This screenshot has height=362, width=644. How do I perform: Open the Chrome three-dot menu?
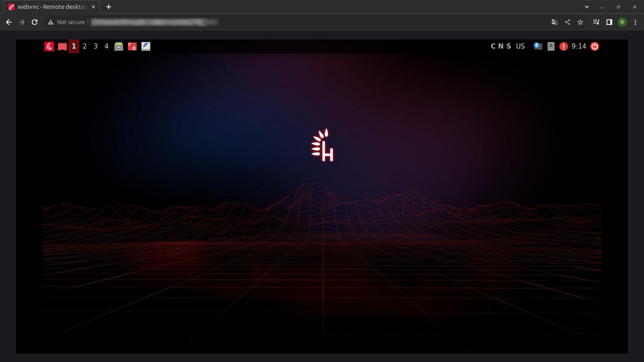635,22
